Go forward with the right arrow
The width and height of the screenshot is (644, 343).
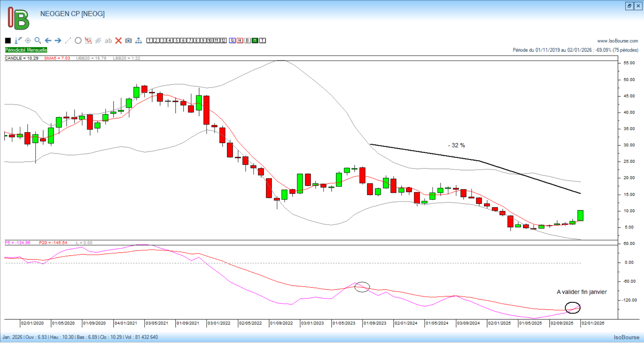pos(58,41)
